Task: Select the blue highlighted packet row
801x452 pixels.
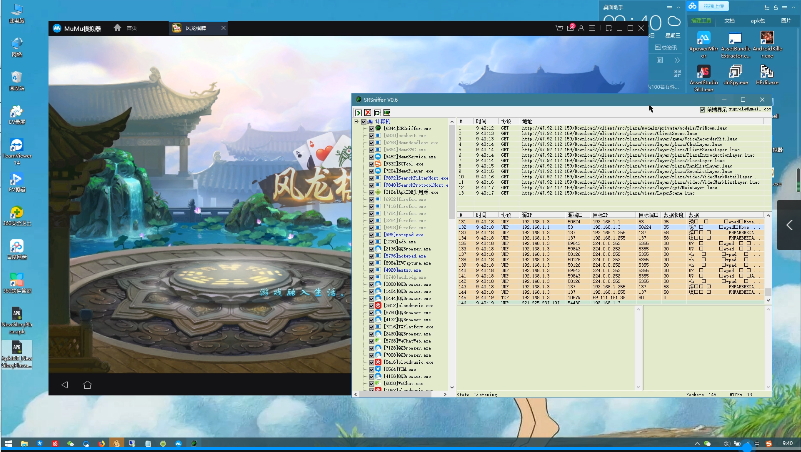Action: pyautogui.click(x=610, y=227)
